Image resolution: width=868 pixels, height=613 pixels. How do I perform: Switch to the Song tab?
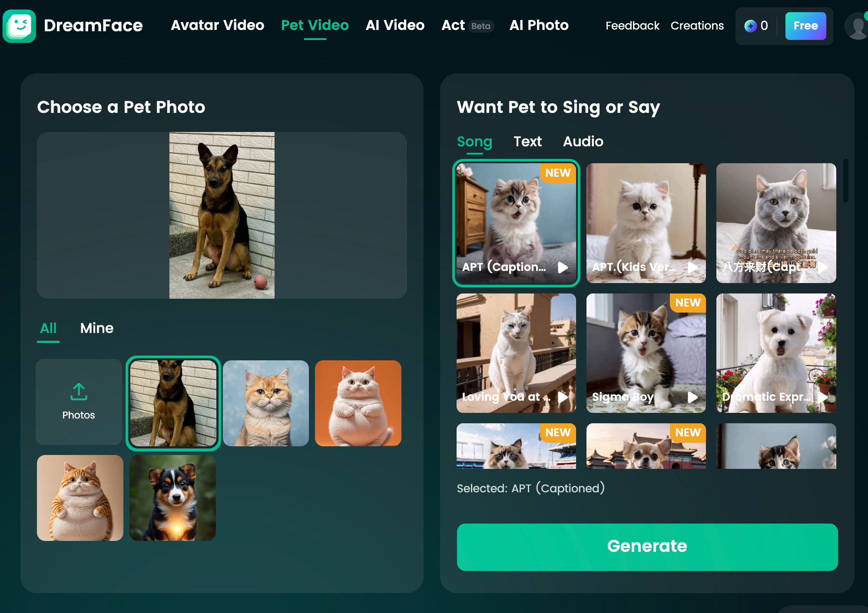point(474,141)
